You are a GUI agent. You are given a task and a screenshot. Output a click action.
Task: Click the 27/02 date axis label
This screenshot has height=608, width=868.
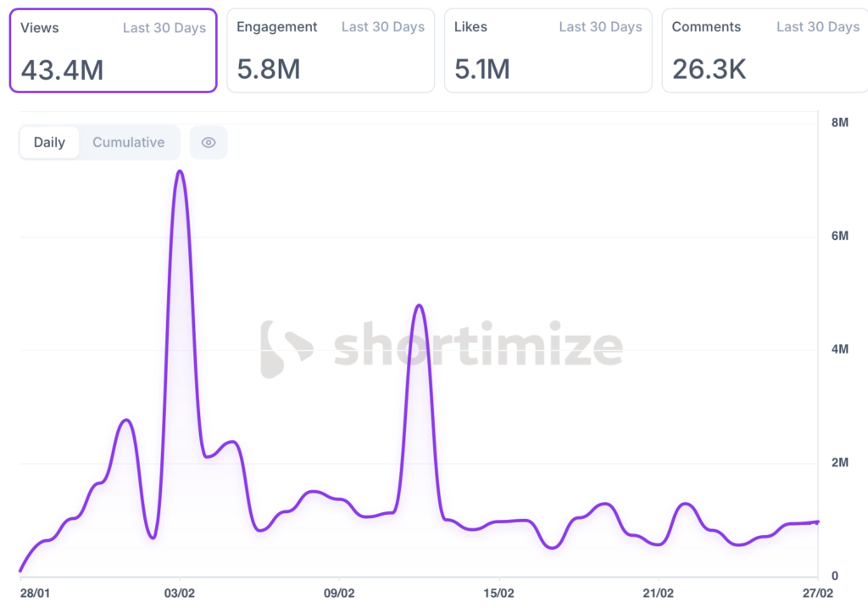click(x=816, y=593)
